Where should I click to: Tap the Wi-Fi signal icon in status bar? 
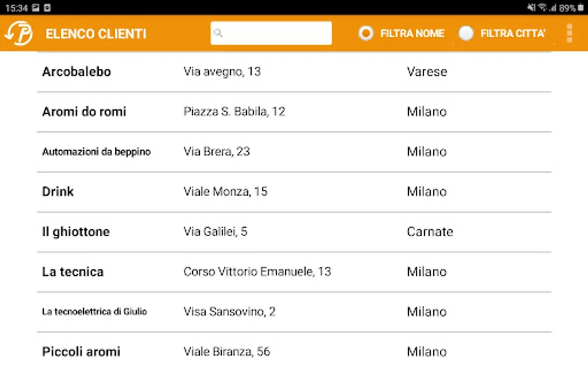542,7
